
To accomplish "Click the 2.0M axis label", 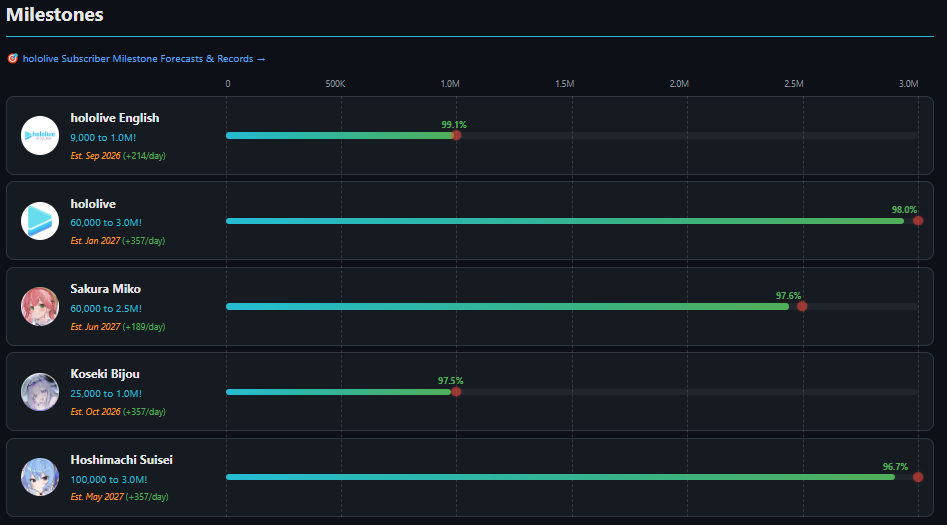I will coord(679,84).
